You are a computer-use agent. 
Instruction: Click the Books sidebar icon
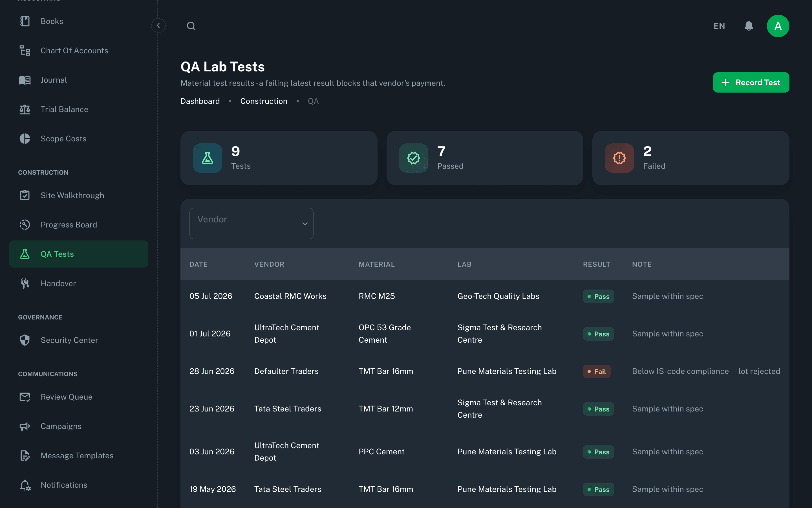pos(25,21)
